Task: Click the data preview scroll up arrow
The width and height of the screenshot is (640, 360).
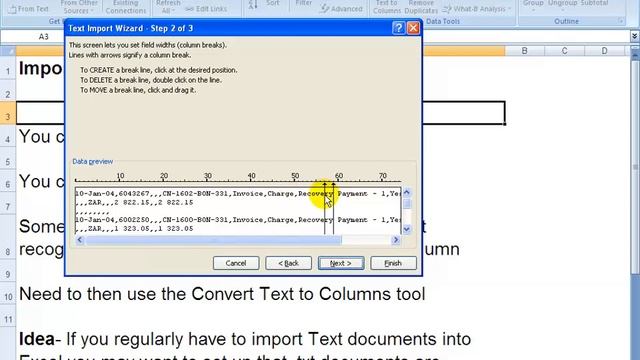Action: tap(407, 193)
